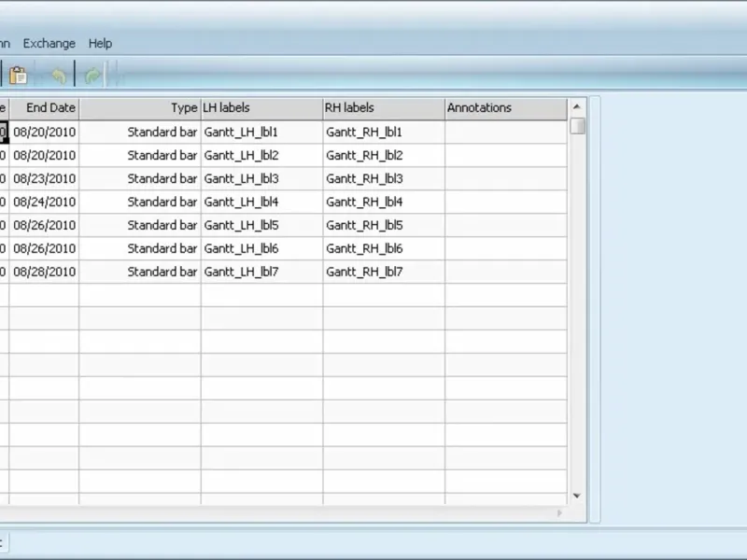Click the End Date column header

[x=44, y=108]
